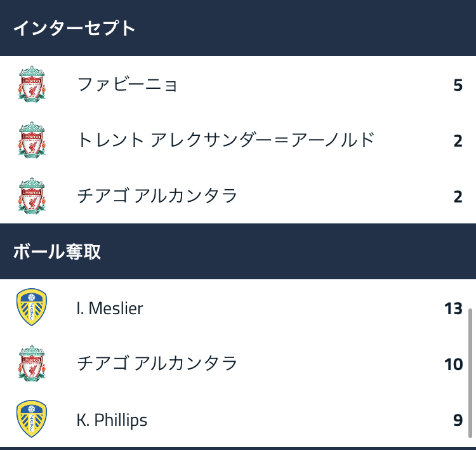Screen dimensions: 476x450
Task: Click Leeds crest next to K. Phillips
Action: (x=31, y=420)
